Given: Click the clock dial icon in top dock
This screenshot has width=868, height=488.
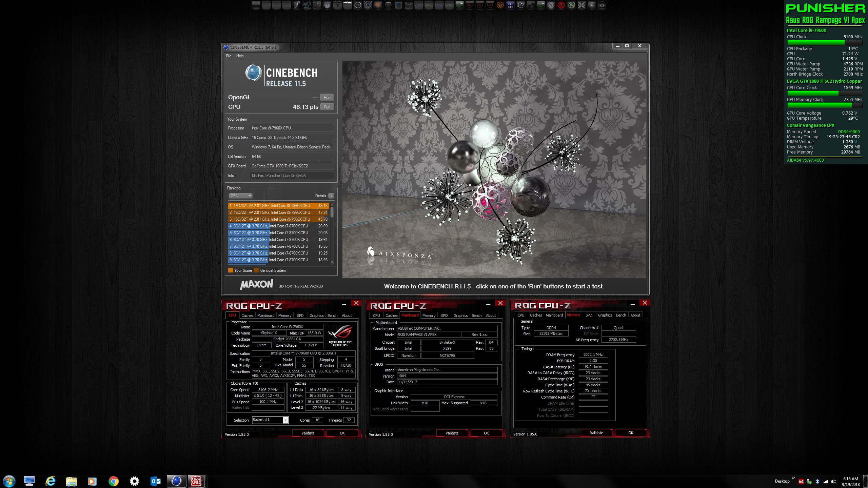Looking at the screenshot, I should point(327,5).
